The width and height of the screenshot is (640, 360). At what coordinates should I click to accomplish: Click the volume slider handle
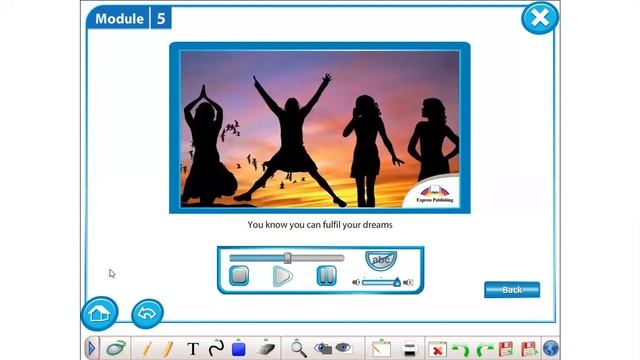pyautogui.click(x=397, y=282)
